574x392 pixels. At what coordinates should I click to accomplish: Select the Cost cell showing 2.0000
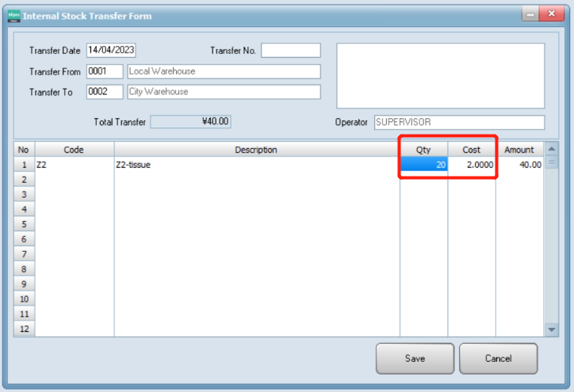click(472, 165)
